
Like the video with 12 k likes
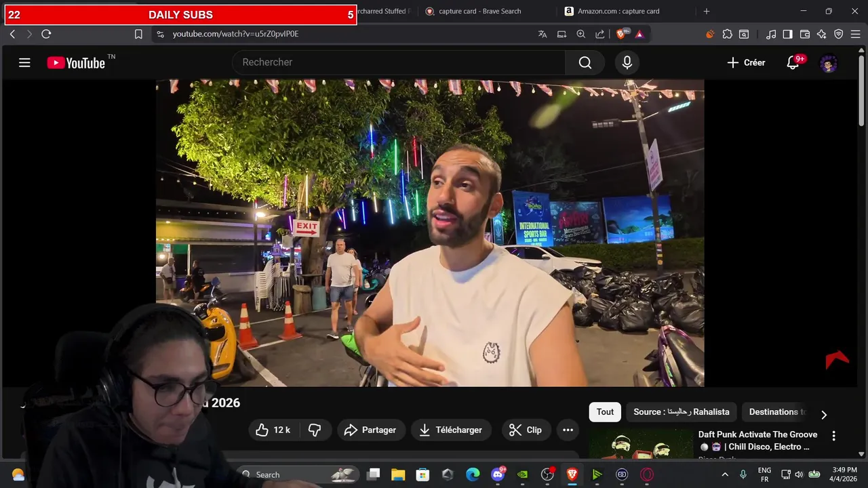[x=273, y=430]
